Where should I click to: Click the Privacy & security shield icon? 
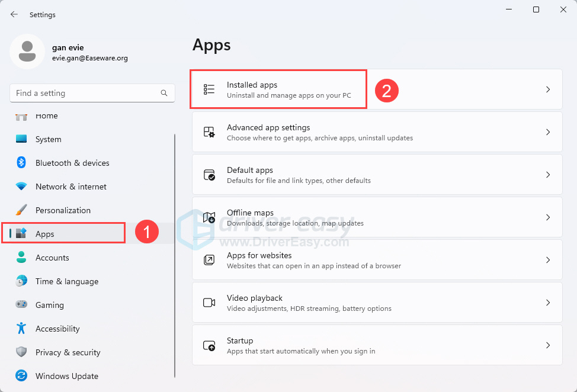click(x=21, y=352)
